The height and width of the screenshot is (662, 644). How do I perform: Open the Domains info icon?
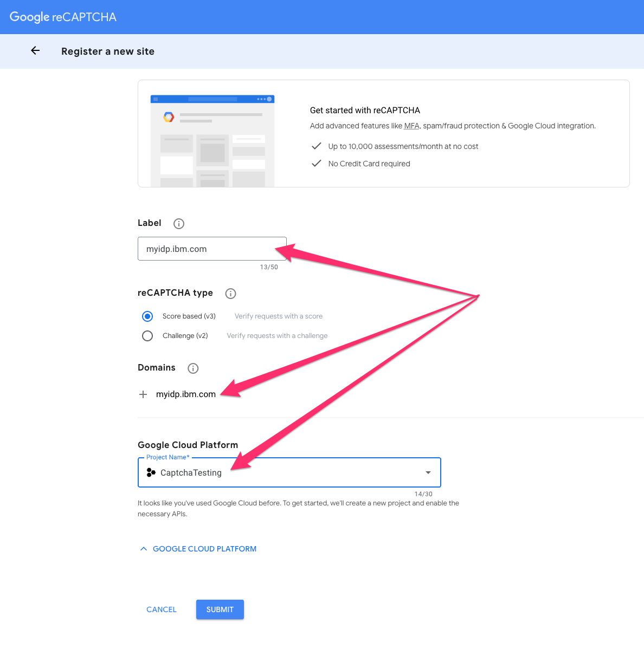[193, 368]
